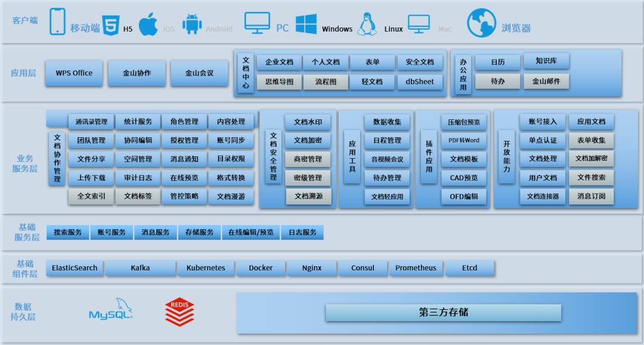Viewport: 644px width, 345px height.
Task: Click the 文档水印 security block
Action: pos(308,122)
